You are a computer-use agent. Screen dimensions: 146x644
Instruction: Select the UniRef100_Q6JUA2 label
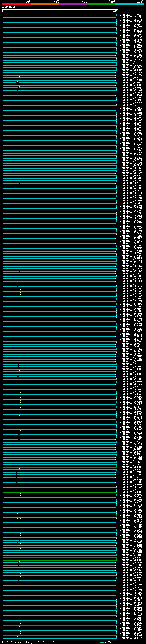point(131,394)
